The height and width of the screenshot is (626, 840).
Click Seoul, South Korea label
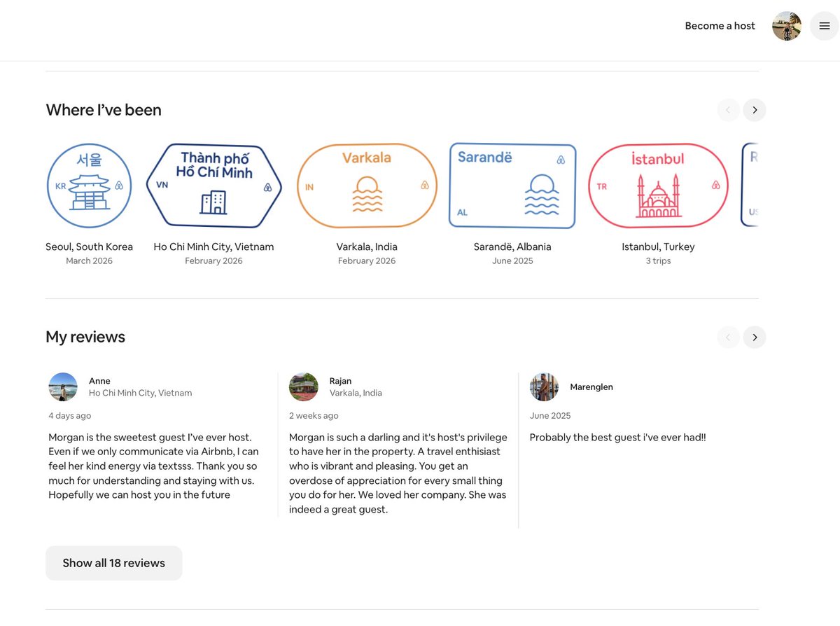89,246
